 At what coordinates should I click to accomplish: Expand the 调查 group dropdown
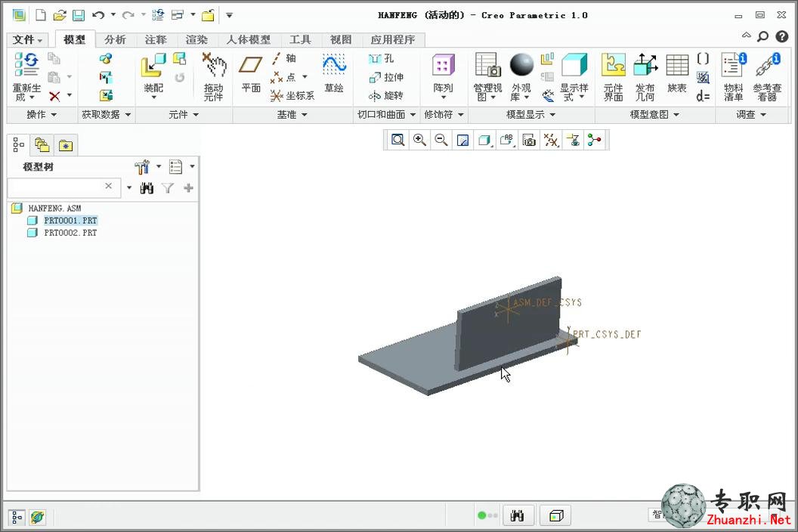pyautogui.click(x=751, y=115)
